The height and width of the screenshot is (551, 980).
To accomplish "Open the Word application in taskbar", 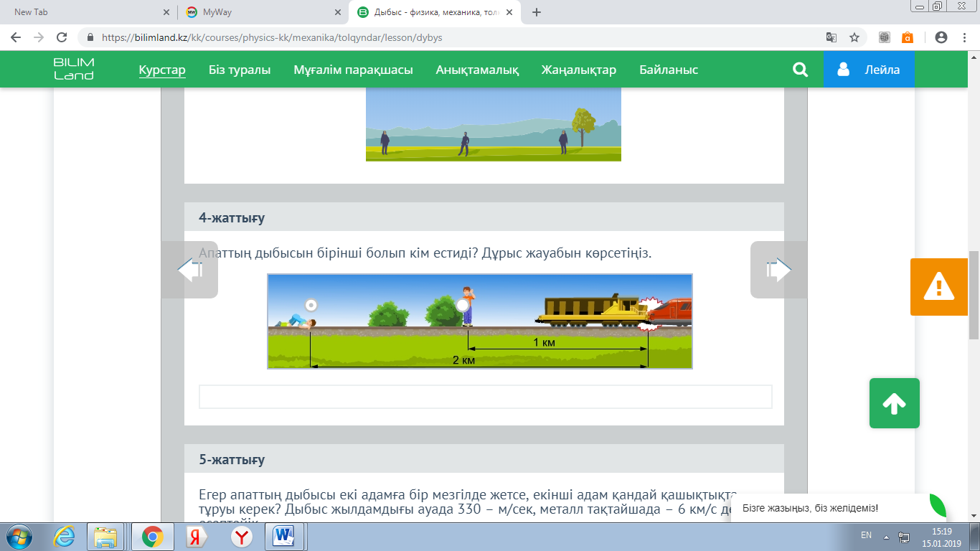I will [x=285, y=536].
